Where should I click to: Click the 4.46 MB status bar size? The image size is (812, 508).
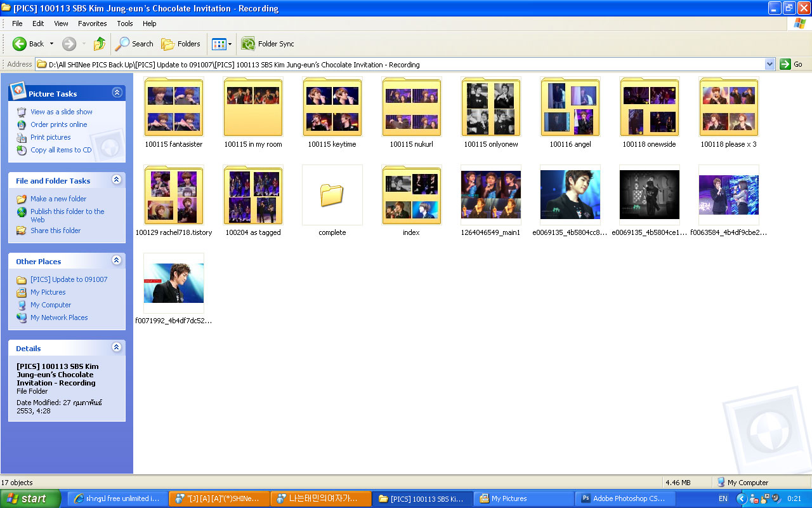pos(678,483)
